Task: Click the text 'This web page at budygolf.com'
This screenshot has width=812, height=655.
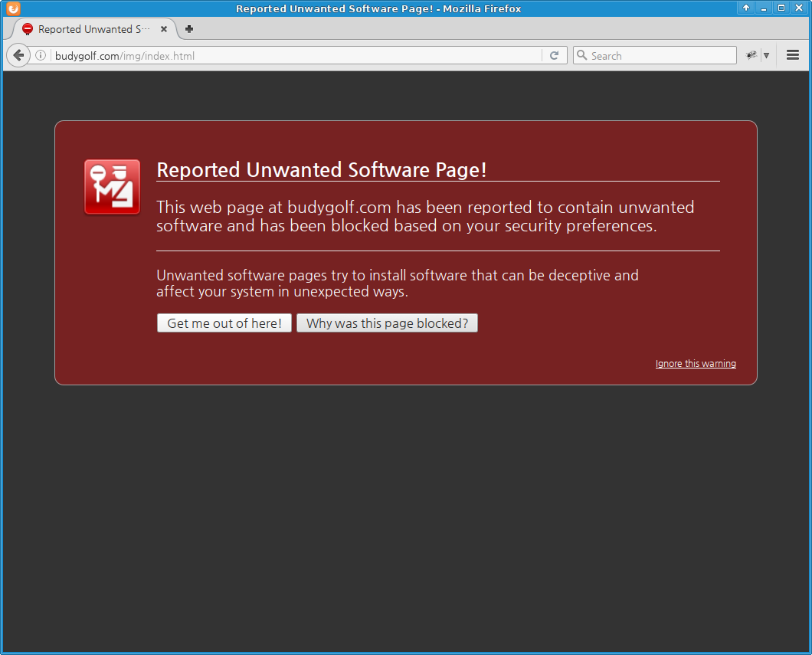Action: [x=273, y=207]
